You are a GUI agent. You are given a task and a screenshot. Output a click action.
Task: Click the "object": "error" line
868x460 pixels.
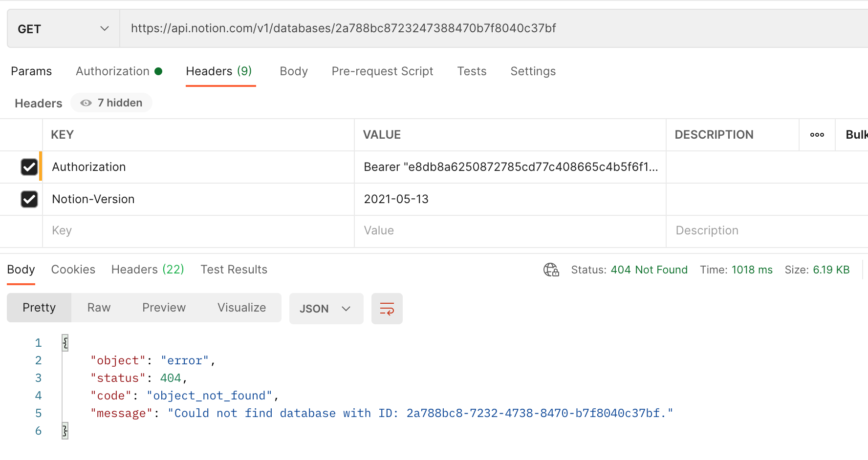(152, 360)
